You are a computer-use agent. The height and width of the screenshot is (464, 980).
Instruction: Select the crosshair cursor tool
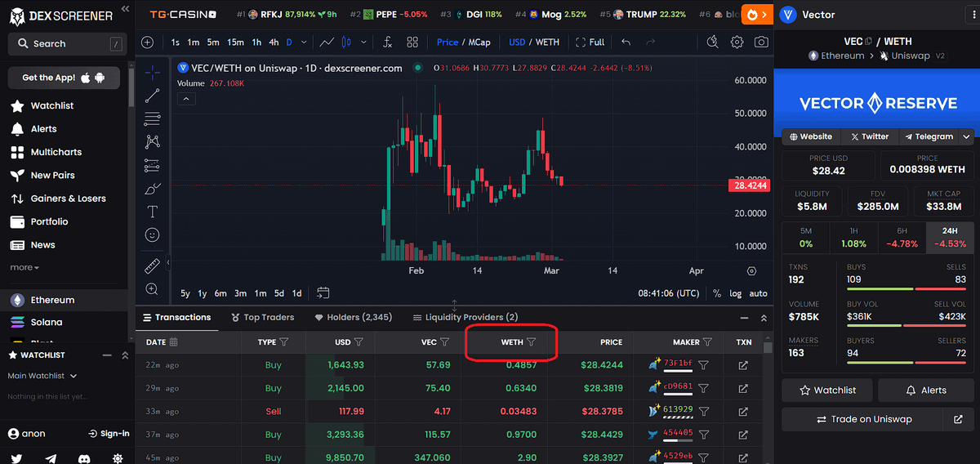coord(152,72)
